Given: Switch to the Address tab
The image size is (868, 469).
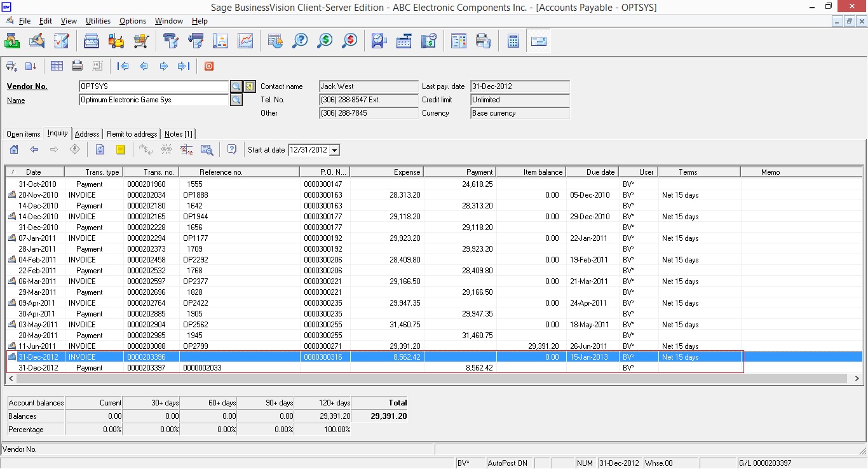Looking at the screenshot, I should 87,134.
